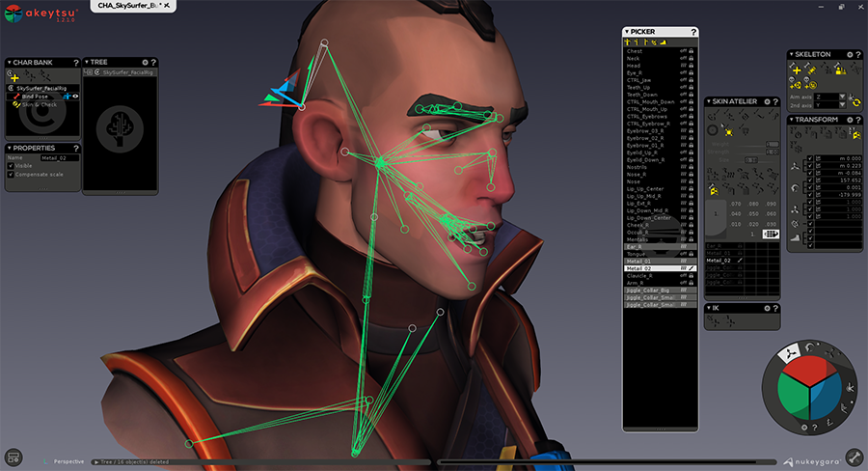Edit rotation value 157.652
The height and width of the screenshot is (471, 868).
click(x=838, y=180)
